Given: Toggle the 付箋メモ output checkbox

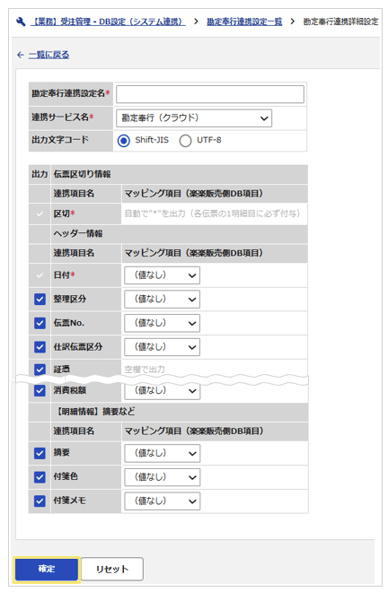Looking at the screenshot, I should (40, 501).
